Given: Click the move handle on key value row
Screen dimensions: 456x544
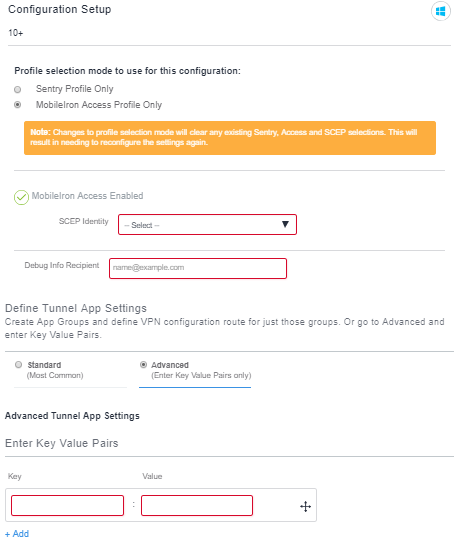Looking at the screenshot, I should point(305,507).
